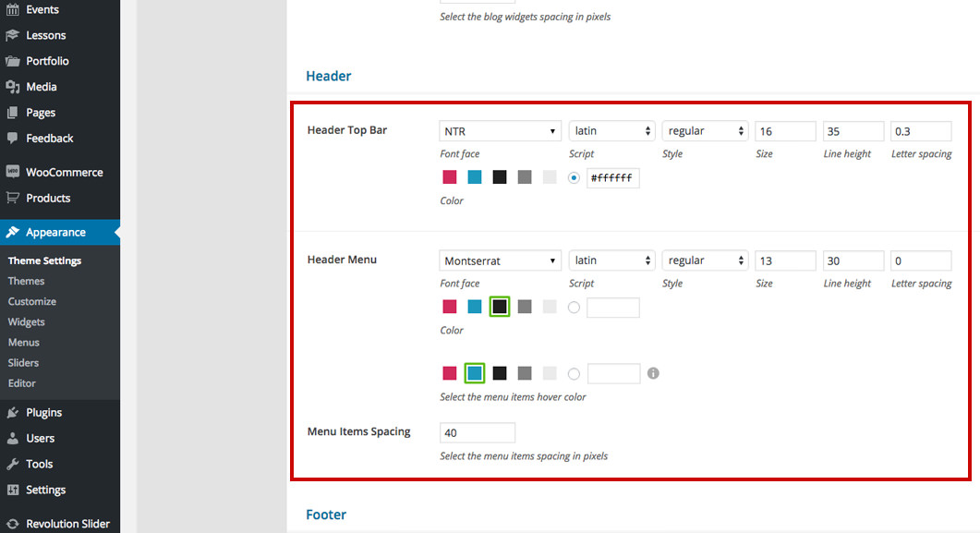Screen dimensions: 980x533
Task: Click empty hex field for Header Menu color
Action: (x=613, y=308)
